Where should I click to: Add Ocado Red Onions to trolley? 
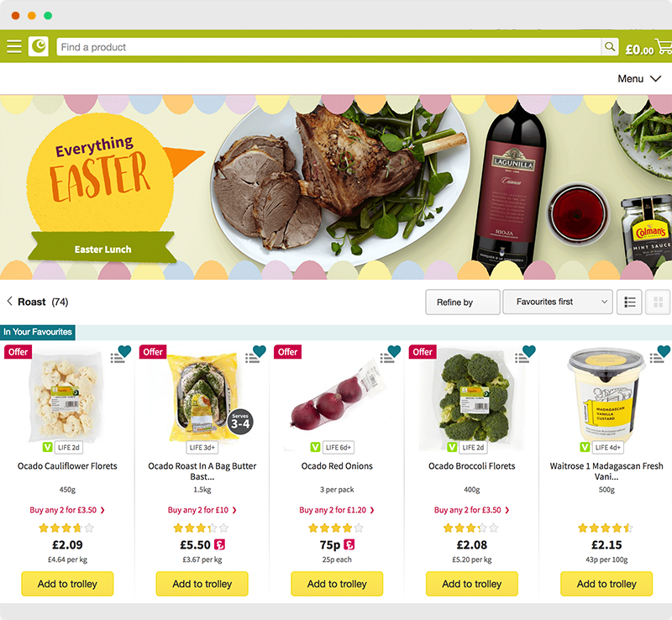click(x=337, y=584)
